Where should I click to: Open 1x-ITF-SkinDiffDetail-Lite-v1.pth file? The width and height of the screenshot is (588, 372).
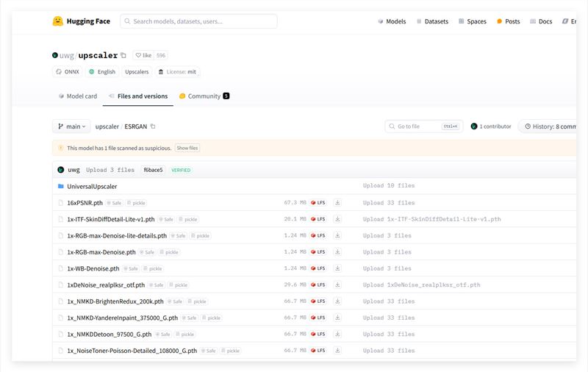pos(111,219)
